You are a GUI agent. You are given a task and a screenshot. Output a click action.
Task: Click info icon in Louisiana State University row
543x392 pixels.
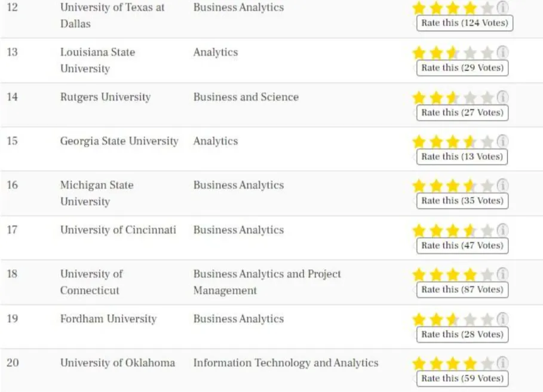[503, 53]
